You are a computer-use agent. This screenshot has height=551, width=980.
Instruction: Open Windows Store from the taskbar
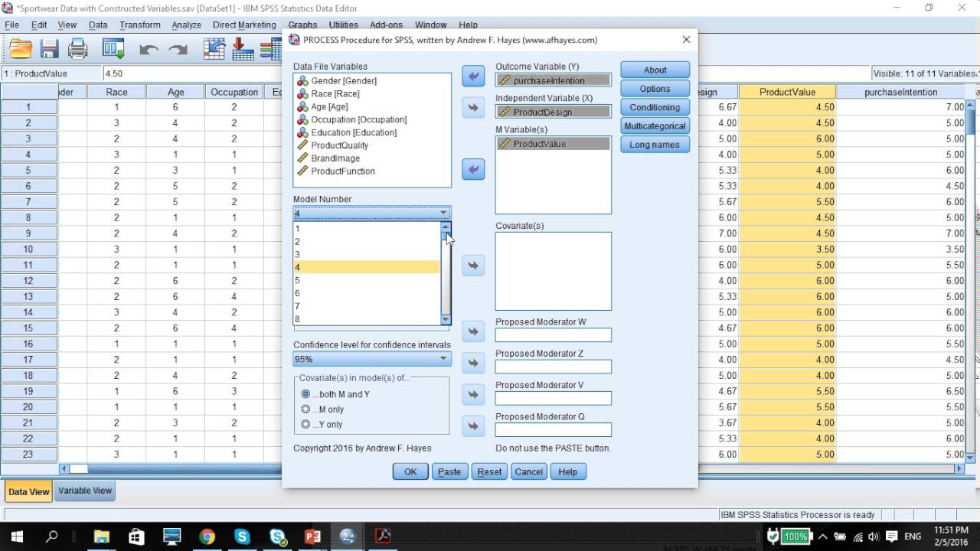point(136,536)
